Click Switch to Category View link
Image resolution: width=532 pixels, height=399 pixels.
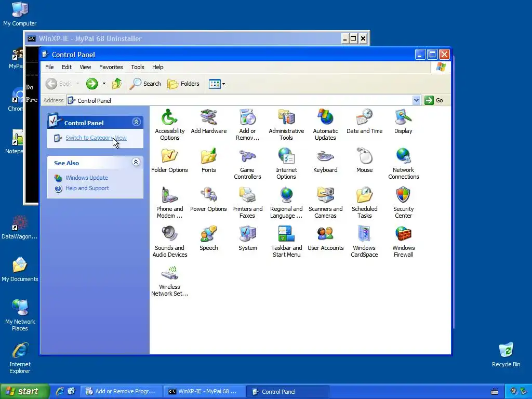click(96, 138)
